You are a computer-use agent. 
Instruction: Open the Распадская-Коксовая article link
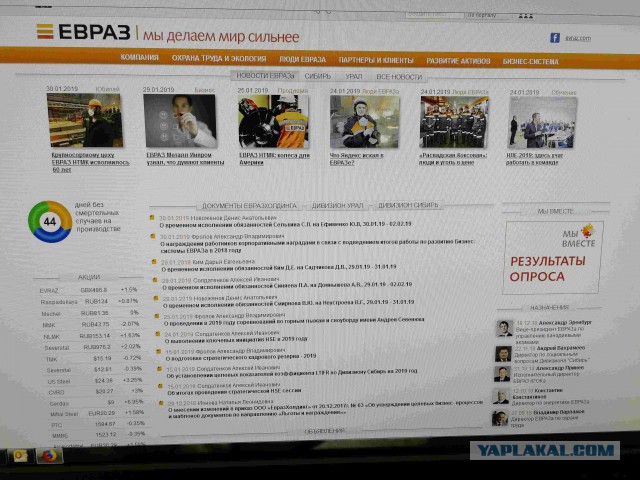[x=453, y=159]
